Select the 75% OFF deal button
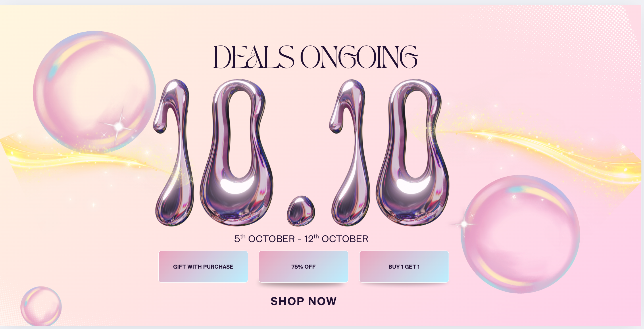 pyautogui.click(x=303, y=267)
